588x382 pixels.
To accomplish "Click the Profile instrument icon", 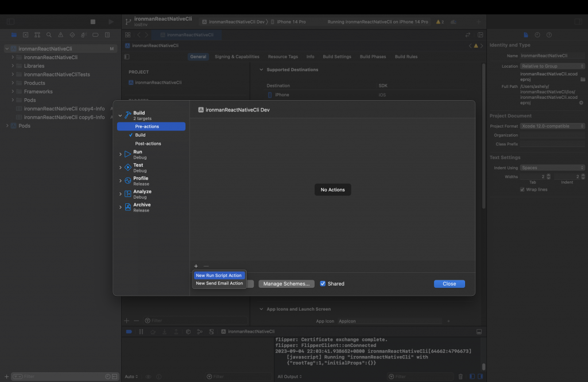I will click(128, 181).
